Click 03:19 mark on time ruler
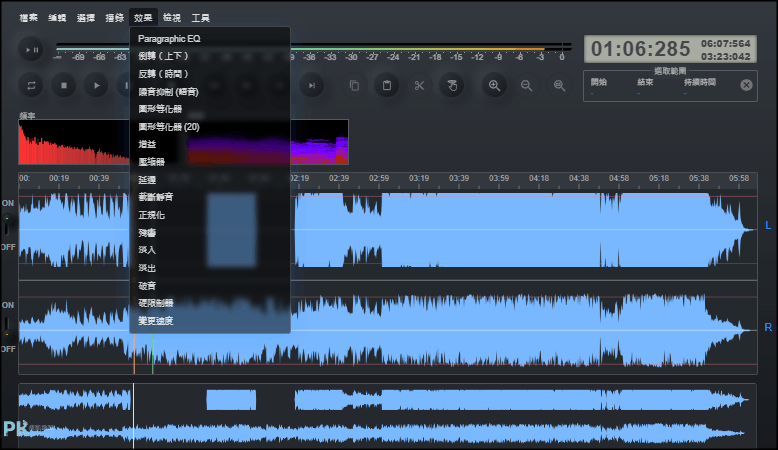778x450 pixels. tap(419, 178)
